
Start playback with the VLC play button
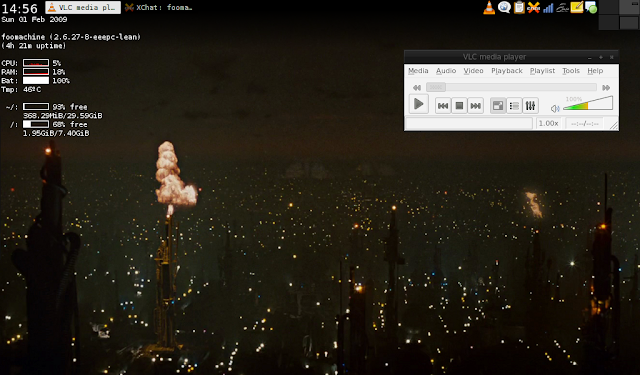point(418,104)
